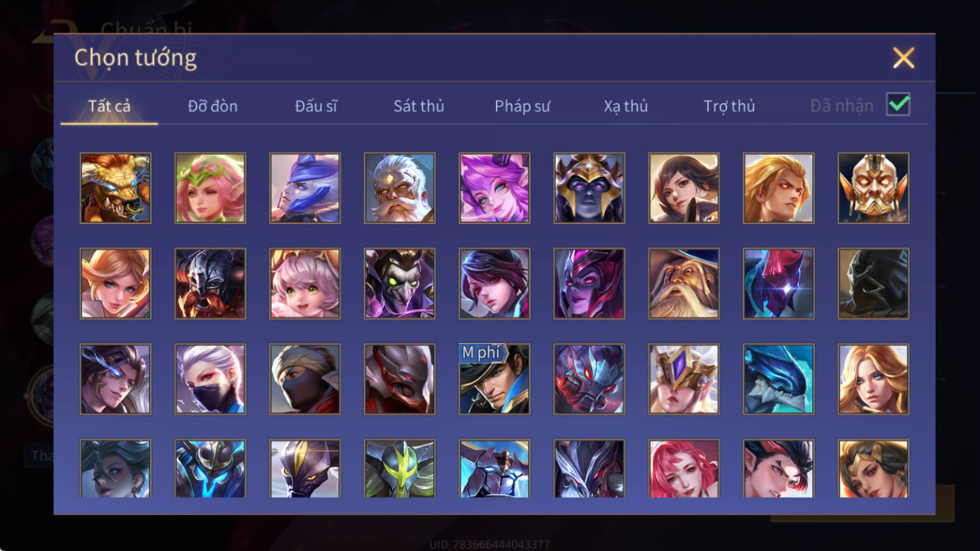Toggle the Đã nhận checkbox
The height and width of the screenshot is (551, 980).
[898, 104]
